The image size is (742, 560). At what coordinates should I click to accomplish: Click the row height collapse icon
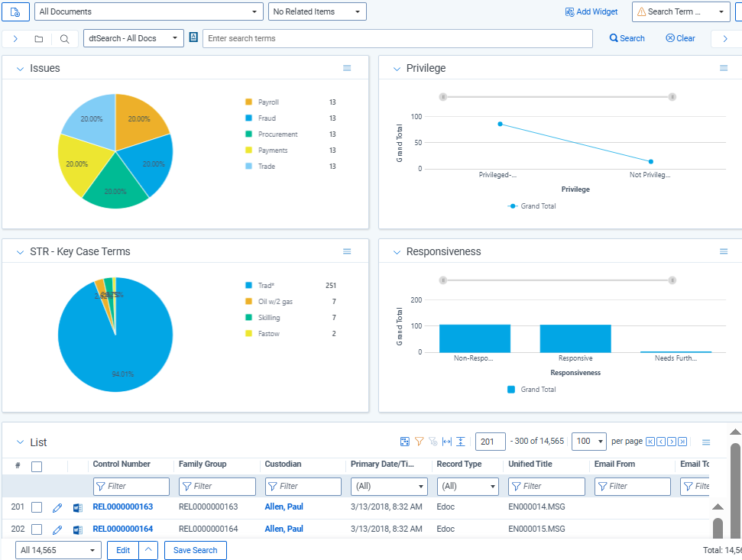[x=461, y=442]
